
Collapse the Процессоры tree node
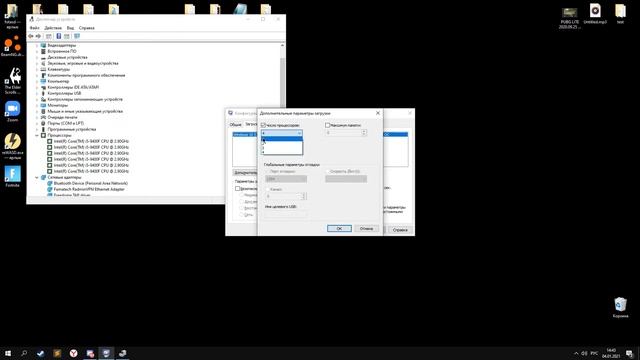[x=37, y=135]
